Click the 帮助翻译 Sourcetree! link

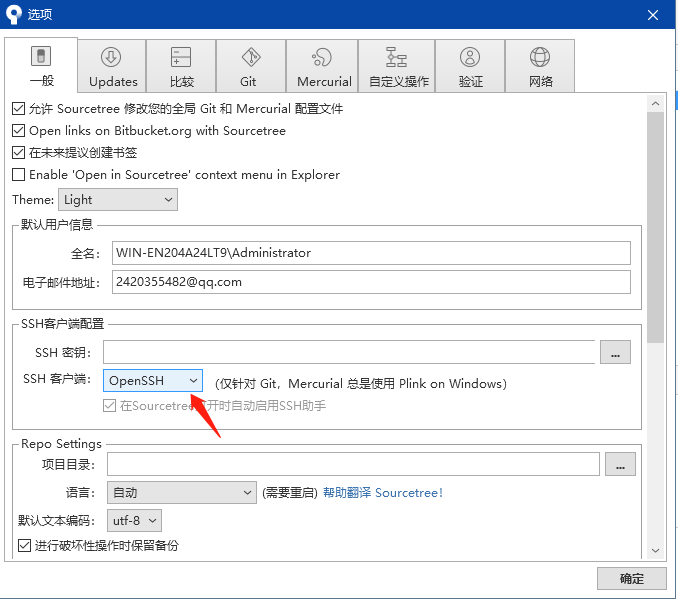pos(383,493)
